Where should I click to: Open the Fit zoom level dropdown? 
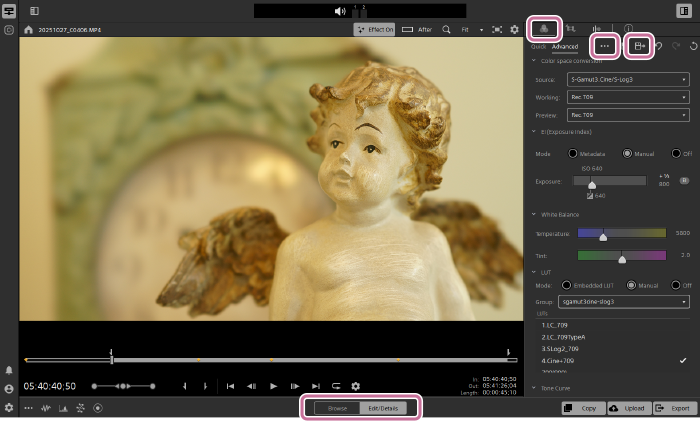(x=472, y=29)
